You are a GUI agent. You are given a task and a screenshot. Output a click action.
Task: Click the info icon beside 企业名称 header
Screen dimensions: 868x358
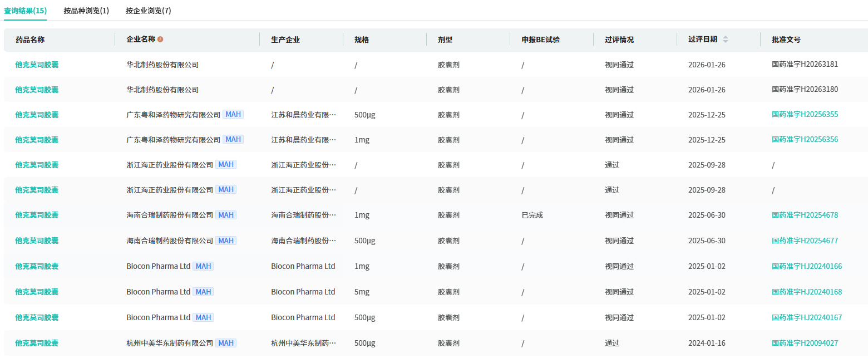pyautogui.click(x=160, y=40)
